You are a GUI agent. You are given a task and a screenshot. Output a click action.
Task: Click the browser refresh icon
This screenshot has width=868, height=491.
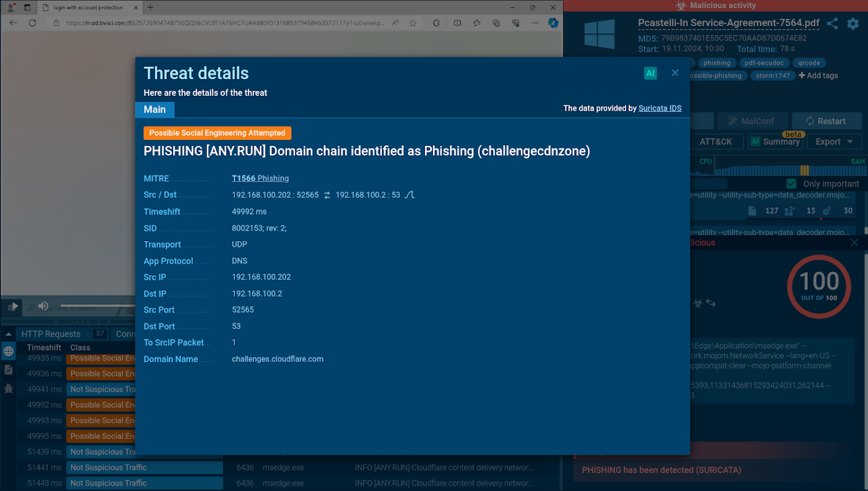[x=32, y=23]
